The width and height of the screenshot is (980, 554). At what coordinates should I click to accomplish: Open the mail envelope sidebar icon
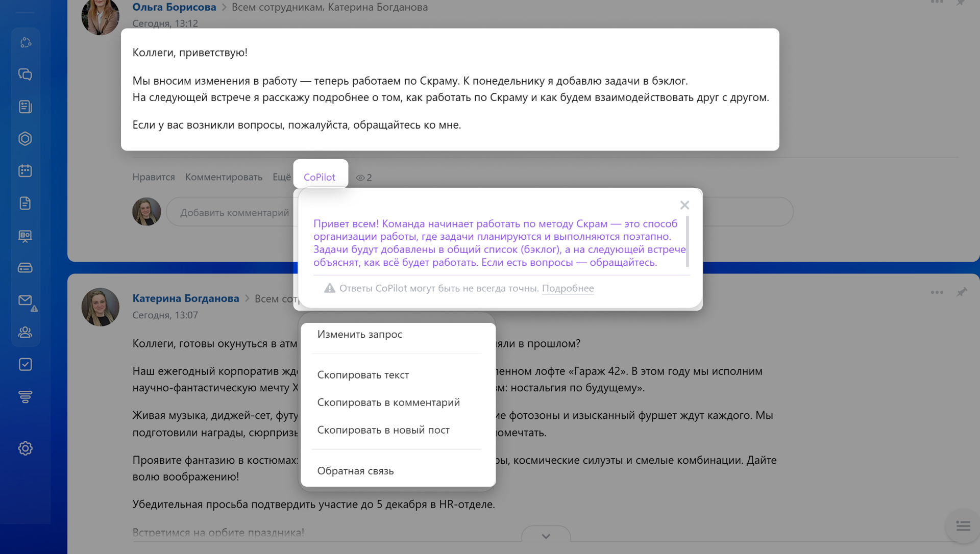coord(25,300)
